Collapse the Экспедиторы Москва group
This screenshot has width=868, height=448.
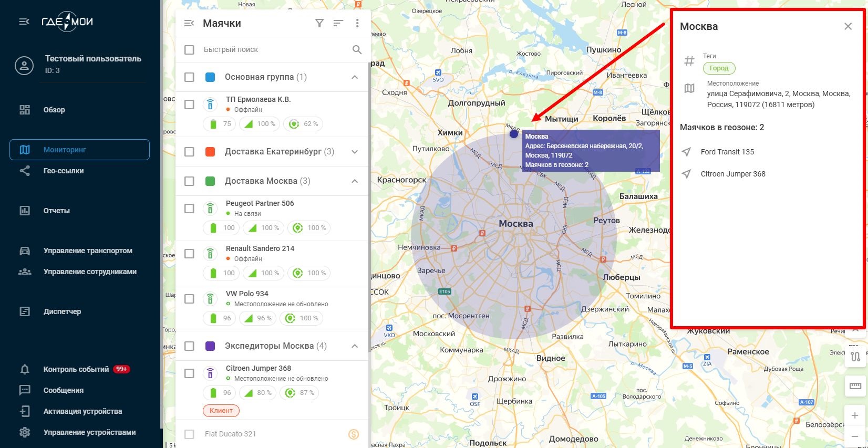click(355, 346)
